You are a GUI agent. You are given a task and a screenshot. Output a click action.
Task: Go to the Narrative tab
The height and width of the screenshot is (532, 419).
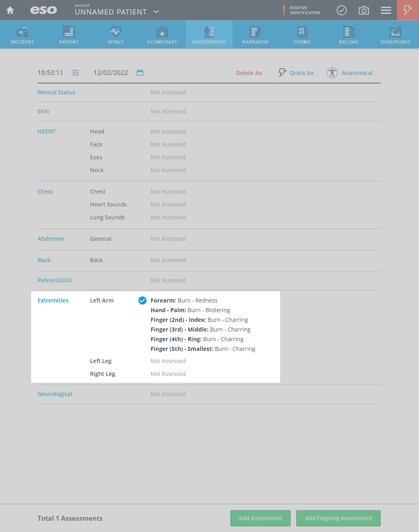pos(255,35)
